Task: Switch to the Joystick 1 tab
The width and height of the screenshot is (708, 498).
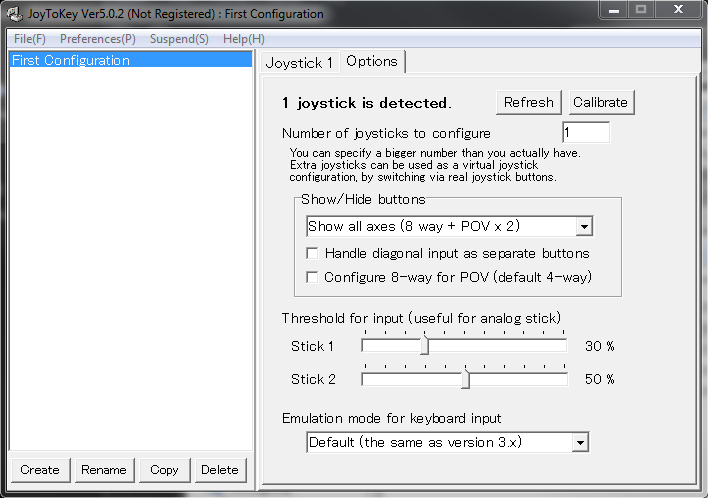Action: click(x=299, y=63)
